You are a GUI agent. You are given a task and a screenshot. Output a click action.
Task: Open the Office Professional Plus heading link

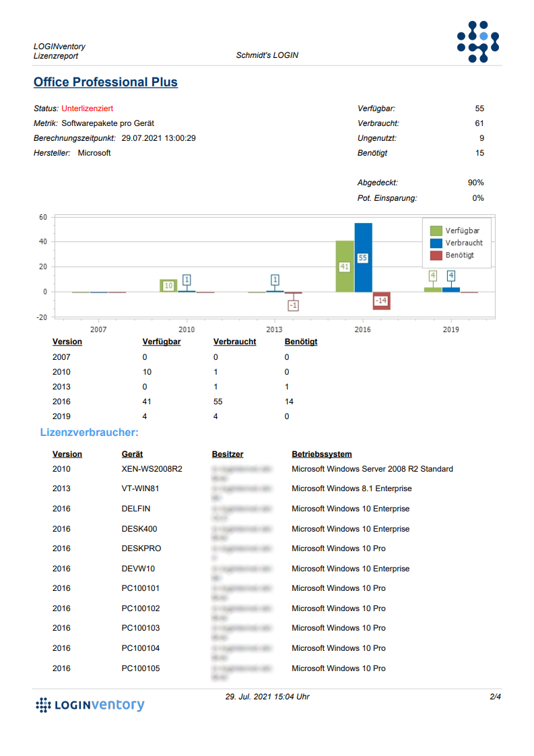106,82
